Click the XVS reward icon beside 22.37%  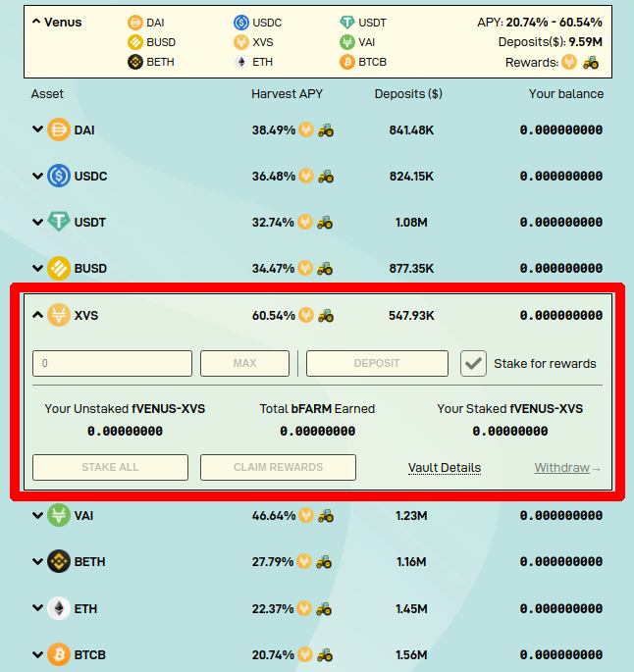point(304,608)
